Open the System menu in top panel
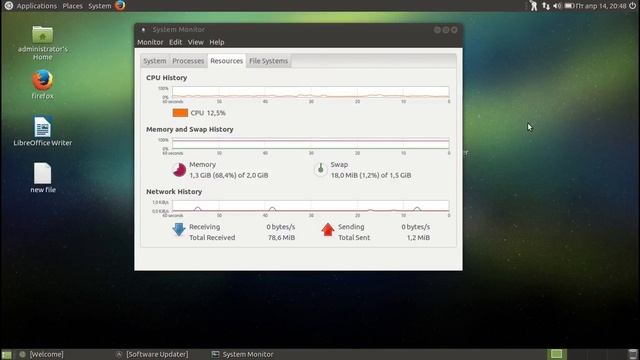 click(x=100, y=6)
